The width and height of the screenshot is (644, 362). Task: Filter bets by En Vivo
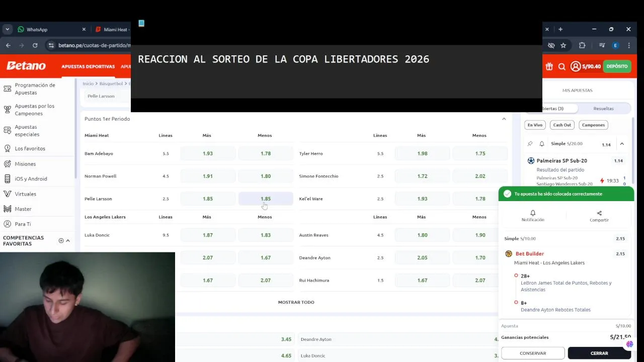pos(535,125)
